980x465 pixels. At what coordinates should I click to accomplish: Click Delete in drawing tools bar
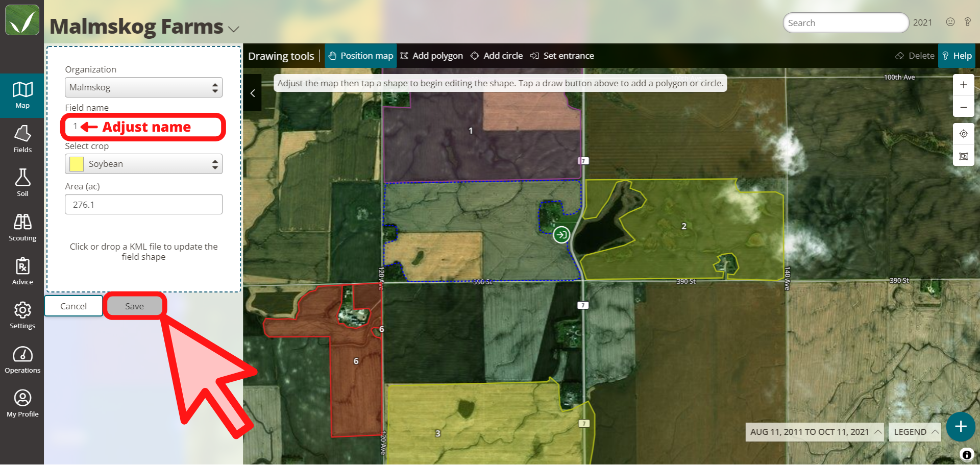pyautogui.click(x=915, y=56)
